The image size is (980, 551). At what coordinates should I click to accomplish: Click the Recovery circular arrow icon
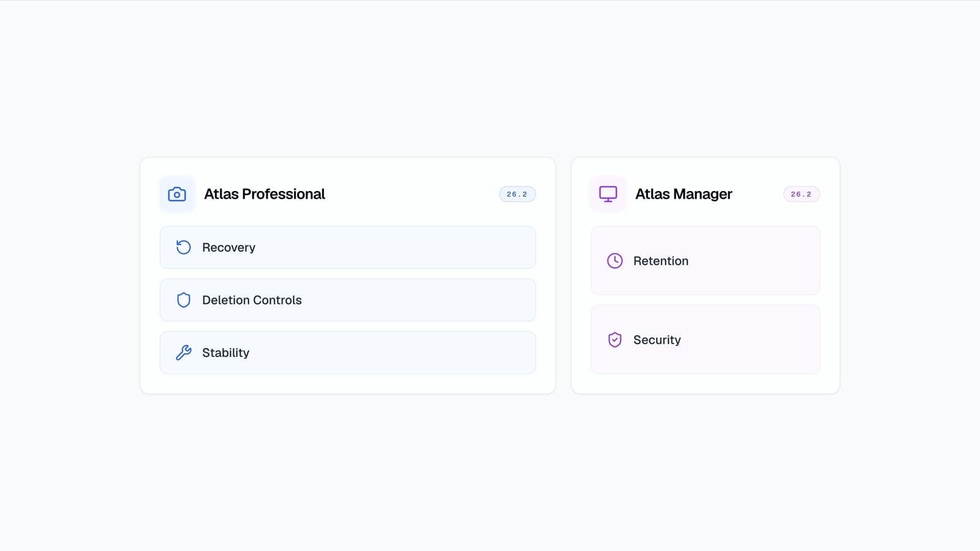tap(184, 247)
